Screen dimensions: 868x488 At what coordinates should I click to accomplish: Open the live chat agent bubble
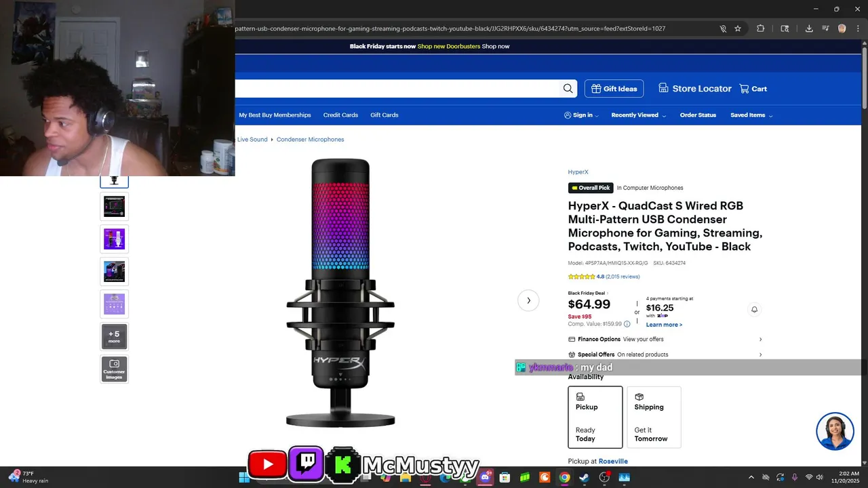point(835,431)
